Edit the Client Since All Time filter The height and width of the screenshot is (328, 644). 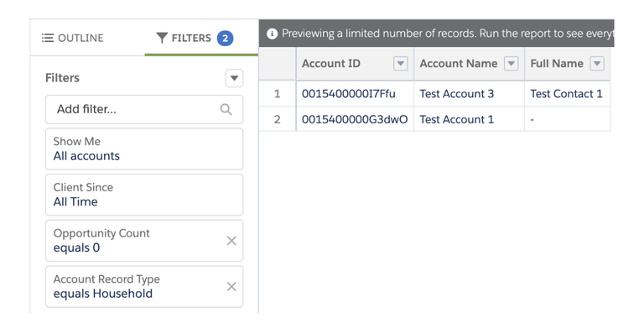pos(144,195)
